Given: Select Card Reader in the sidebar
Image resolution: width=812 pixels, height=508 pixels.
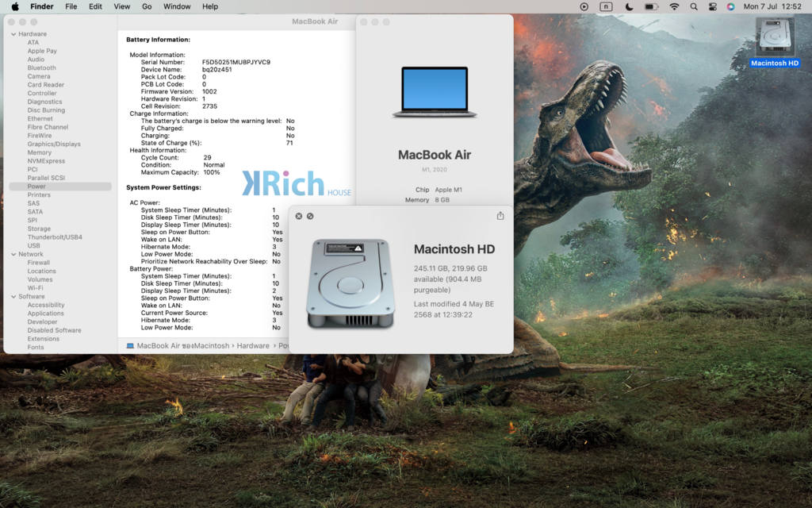Looking at the screenshot, I should (x=45, y=84).
